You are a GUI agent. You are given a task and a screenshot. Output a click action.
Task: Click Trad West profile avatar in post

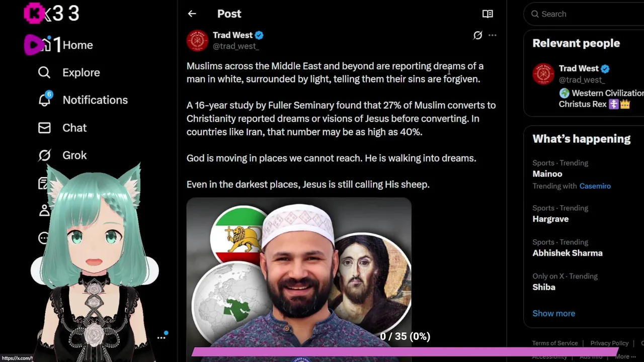click(197, 40)
